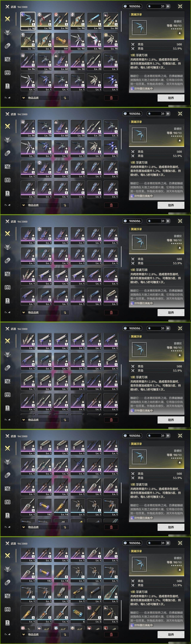Switch to materials box tab in fifth panel sidebar
This screenshot has height=644, width=191.
[7, 502]
